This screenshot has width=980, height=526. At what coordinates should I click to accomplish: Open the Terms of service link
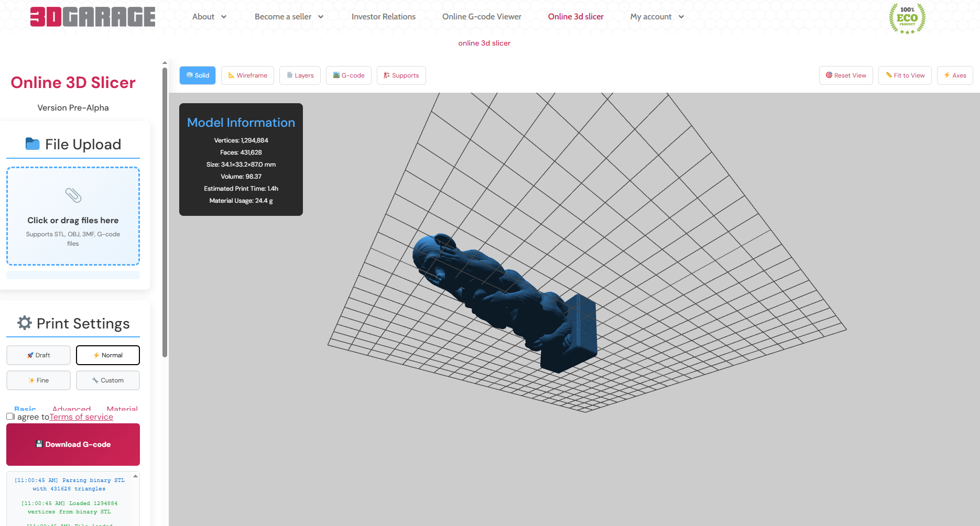pos(81,417)
